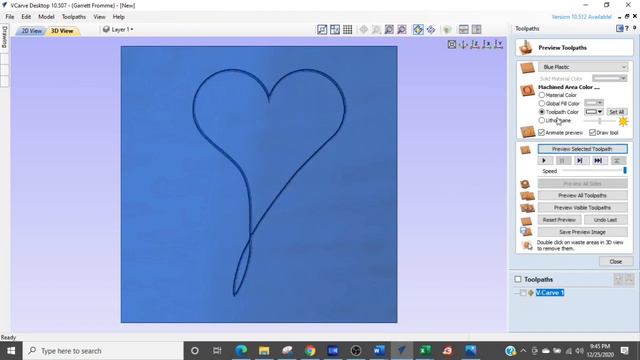Check the V-Carve 1 visibility checkbox

tap(523, 293)
